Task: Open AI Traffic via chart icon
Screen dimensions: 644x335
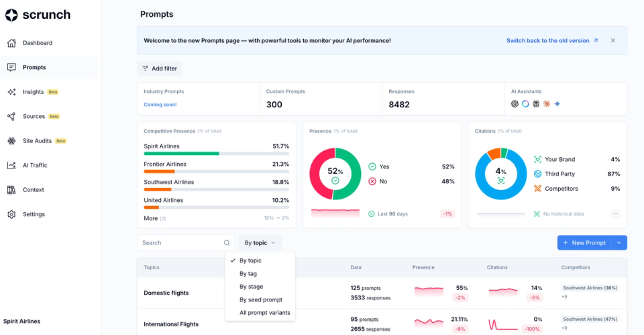Action: pos(11,165)
